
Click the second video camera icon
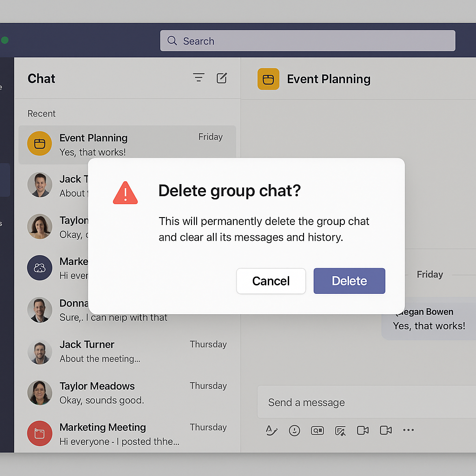(x=386, y=430)
